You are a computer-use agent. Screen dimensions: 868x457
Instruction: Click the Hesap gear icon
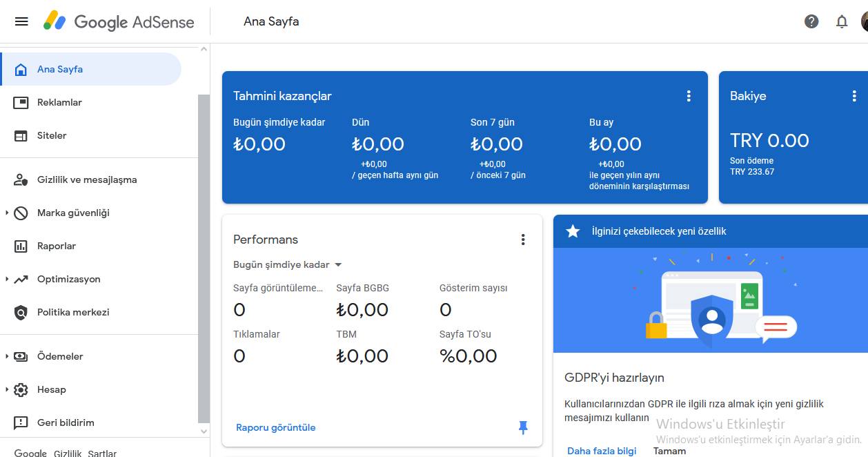[21, 389]
